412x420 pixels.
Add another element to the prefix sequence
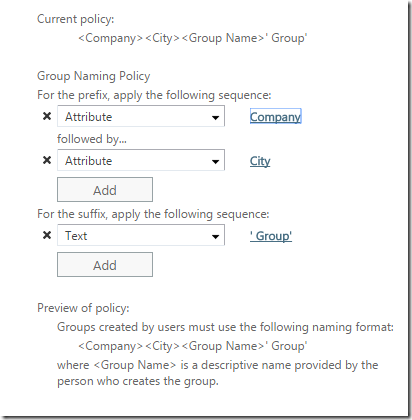click(x=105, y=190)
